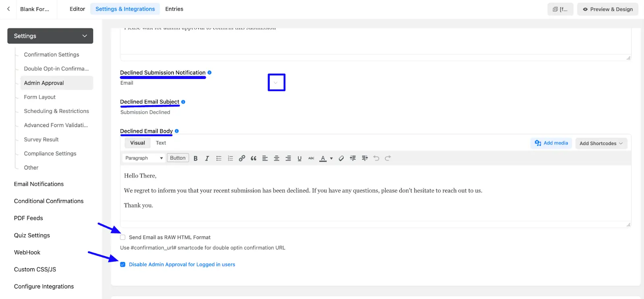Apply strikethrough formatting

pyautogui.click(x=311, y=158)
